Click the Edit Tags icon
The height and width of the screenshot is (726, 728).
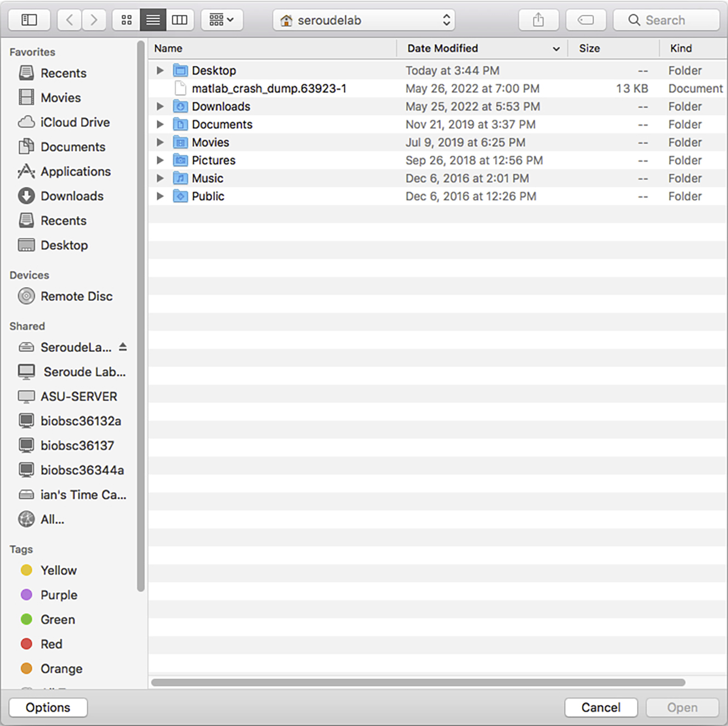click(585, 20)
